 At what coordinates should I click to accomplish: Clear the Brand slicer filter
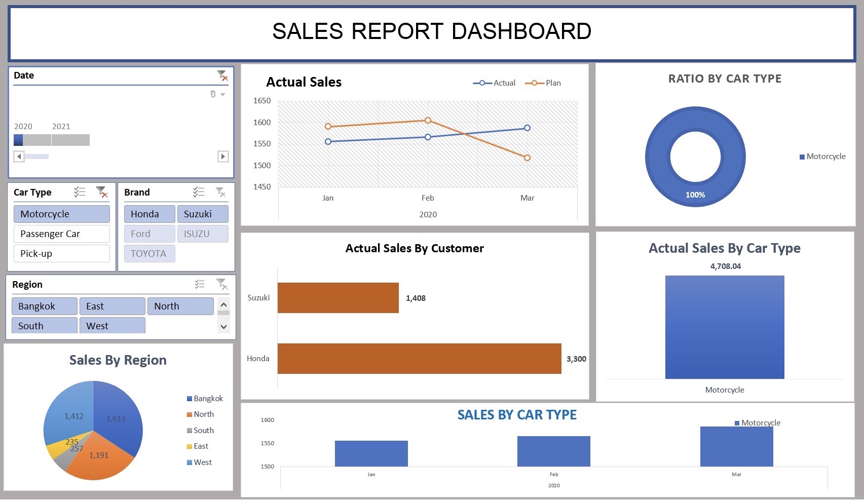tap(221, 192)
